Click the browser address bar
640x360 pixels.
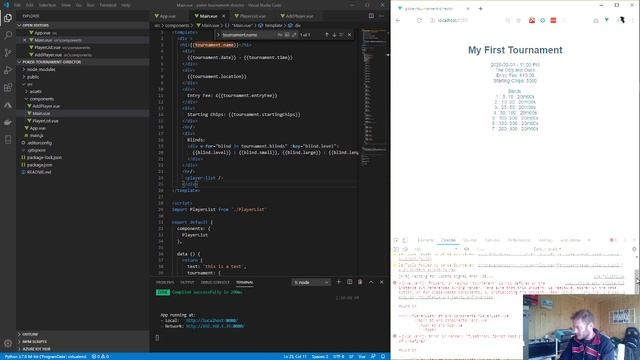click(465, 20)
